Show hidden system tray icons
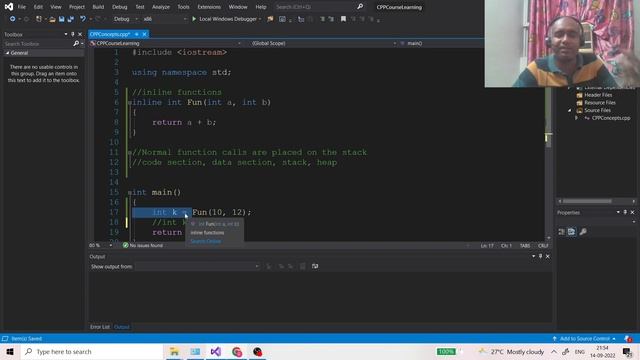 (x=554, y=351)
